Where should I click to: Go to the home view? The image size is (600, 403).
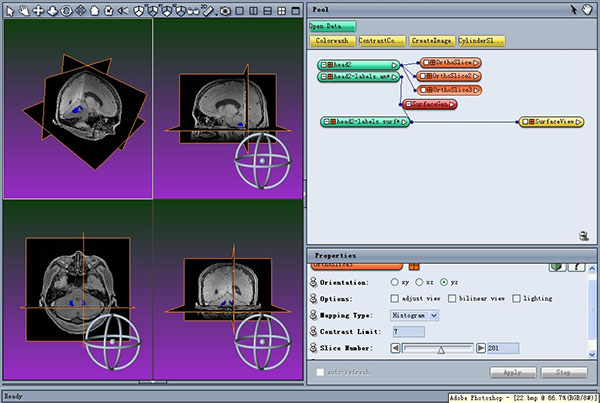tap(95, 11)
